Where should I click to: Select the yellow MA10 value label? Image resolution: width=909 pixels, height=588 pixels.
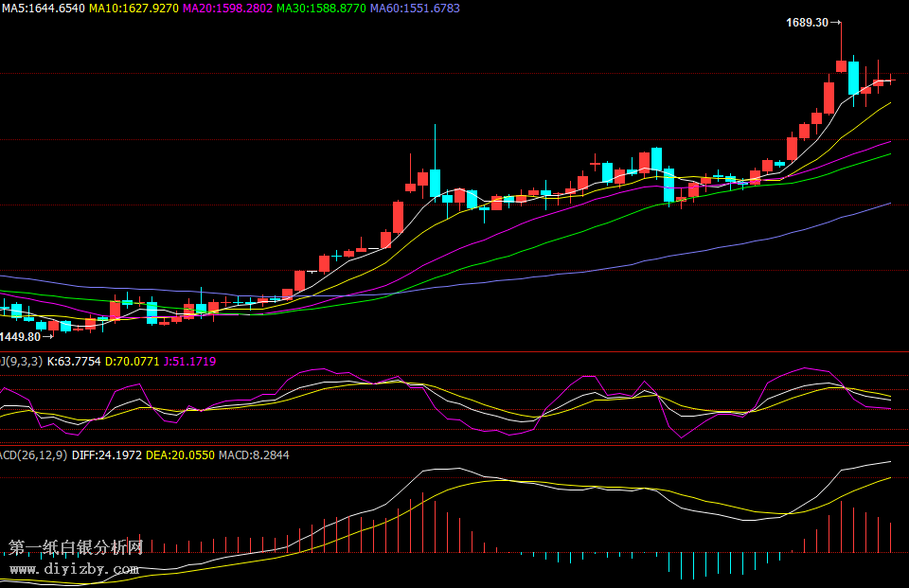click(134, 9)
